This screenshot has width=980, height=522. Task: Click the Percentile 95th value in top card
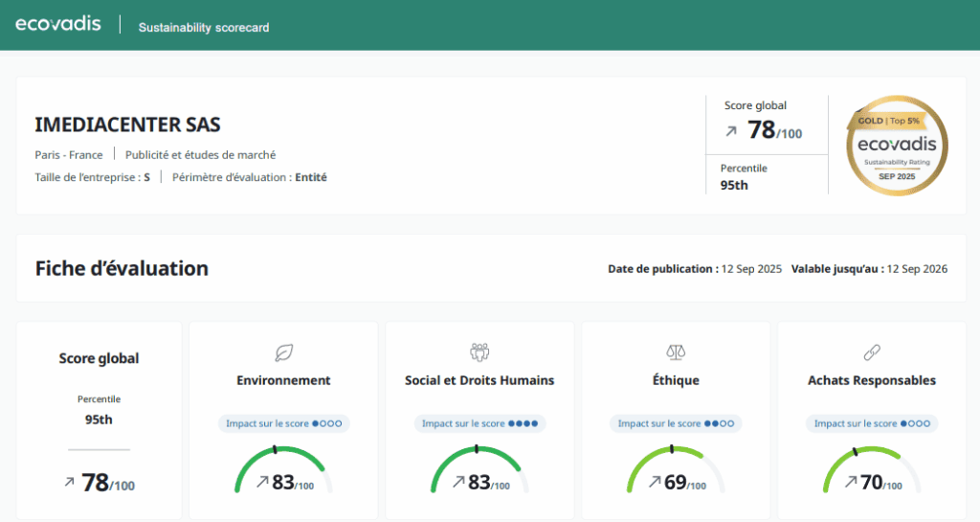(734, 185)
